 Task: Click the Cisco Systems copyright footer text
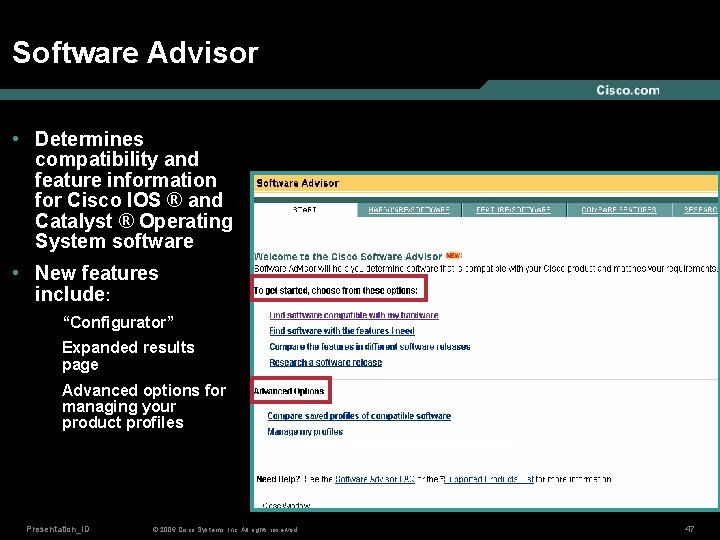coord(225,529)
